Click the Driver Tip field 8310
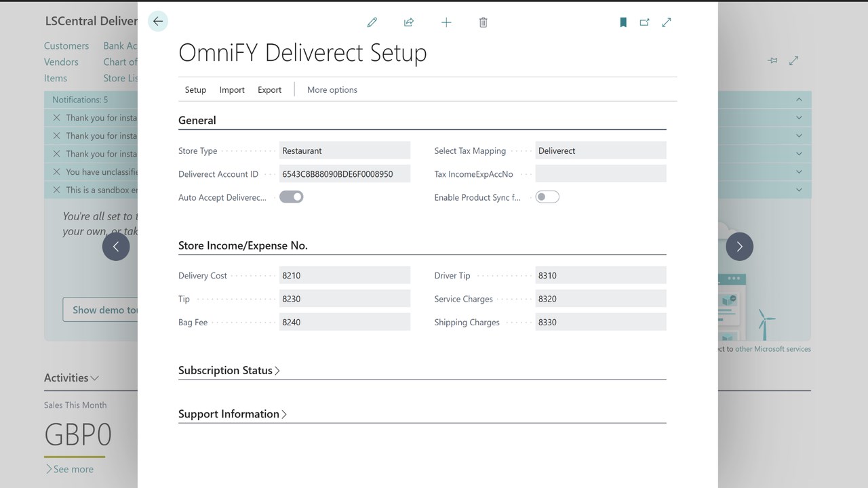The height and width of the screenshot is (488, 868). (x=601, y=275)
